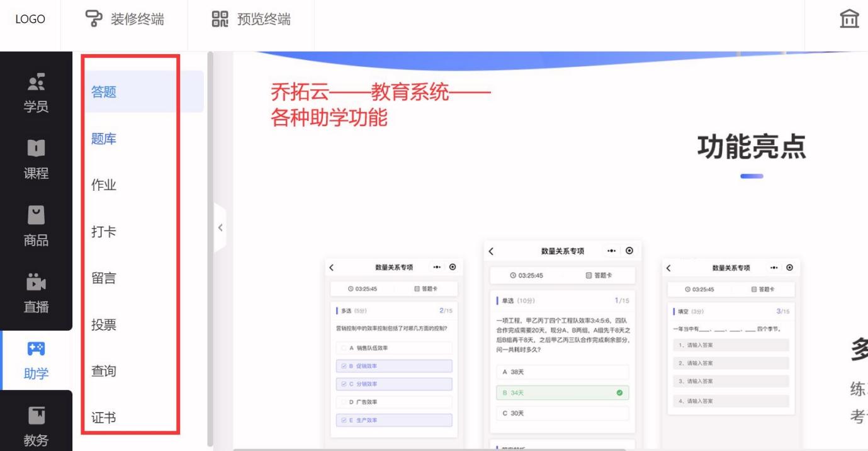Click the 预览终端 QR code icon

(x=220, y=20)
